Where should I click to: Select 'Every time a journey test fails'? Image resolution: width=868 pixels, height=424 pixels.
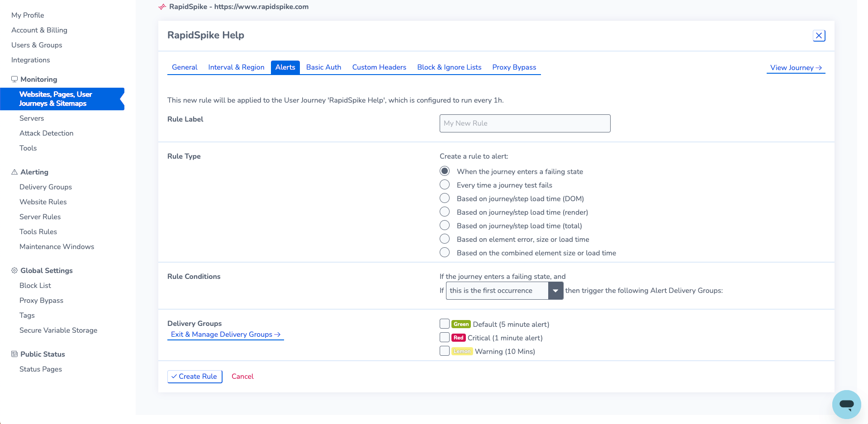click(x=445, y=185)
